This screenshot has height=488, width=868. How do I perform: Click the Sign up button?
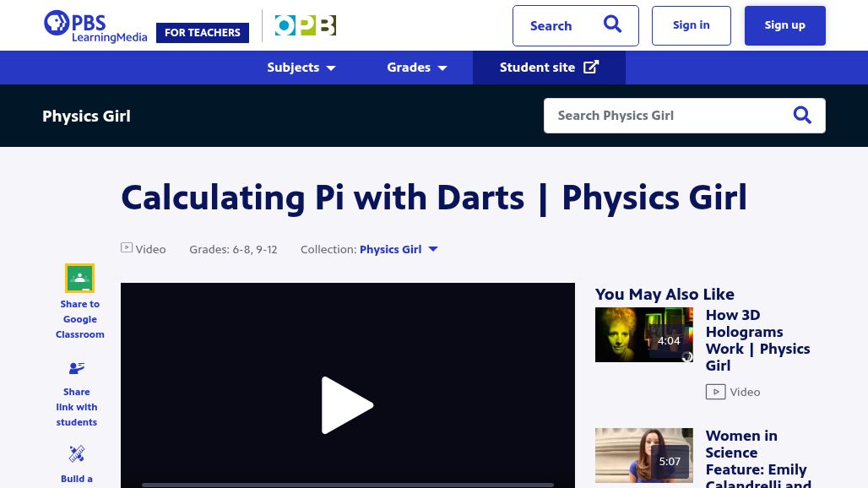click(x=785, y=25)
